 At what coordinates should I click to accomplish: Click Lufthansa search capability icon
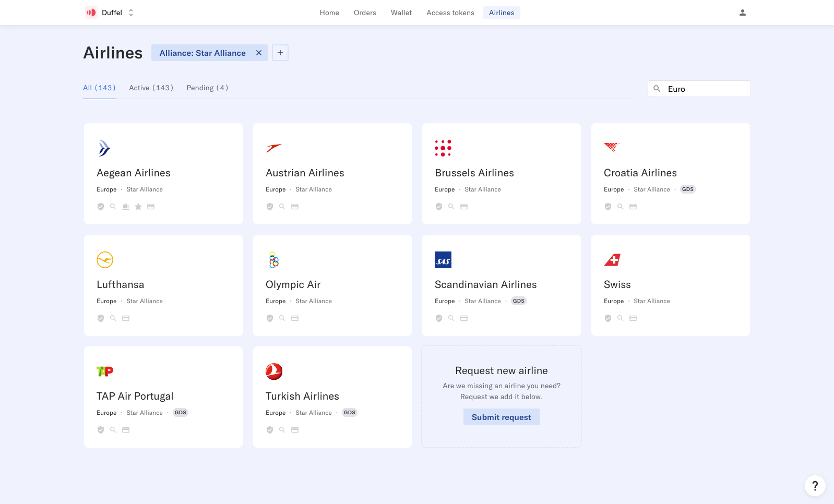coord(113,318)
